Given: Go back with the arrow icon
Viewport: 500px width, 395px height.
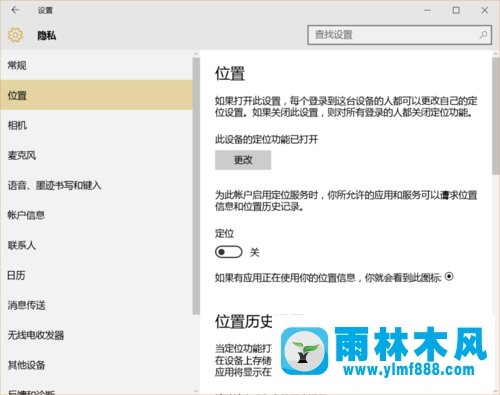Looking at the screenshot, I should point(15,10).
